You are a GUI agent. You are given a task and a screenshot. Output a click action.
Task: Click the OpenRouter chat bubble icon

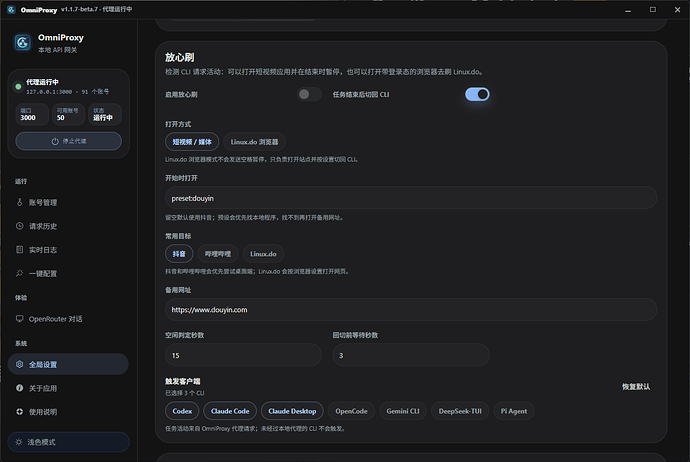[19, 319]
